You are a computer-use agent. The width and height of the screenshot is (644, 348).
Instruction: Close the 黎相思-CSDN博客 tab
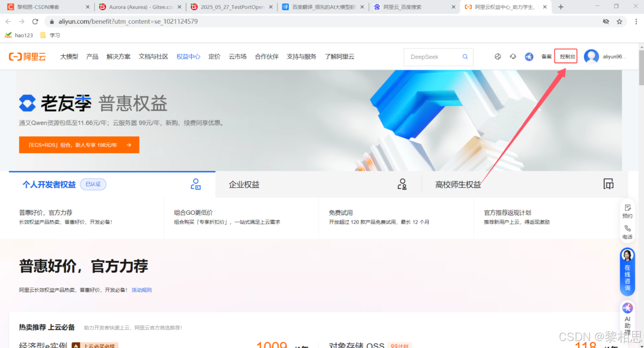87,7
